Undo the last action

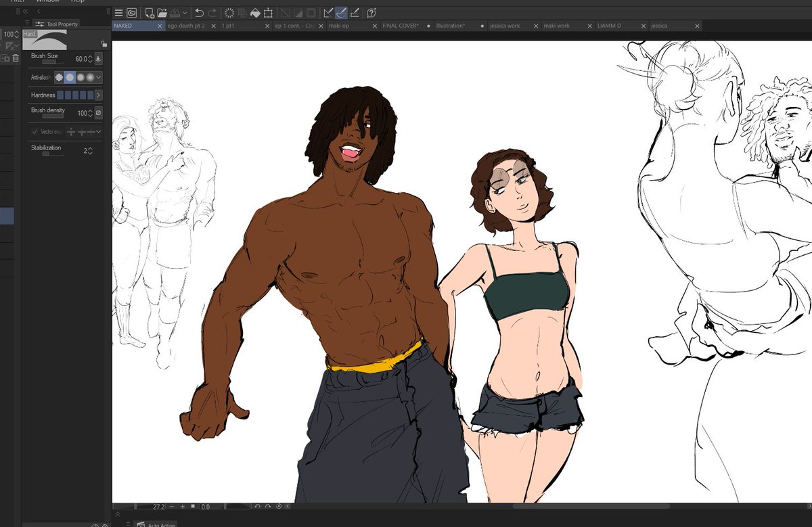[x=200, y=13]
